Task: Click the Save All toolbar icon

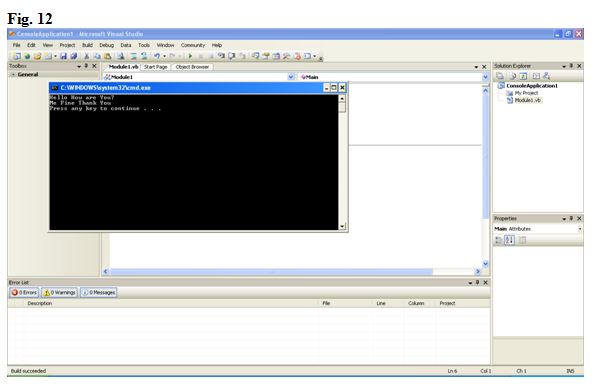Action: [x=73, y=56]
